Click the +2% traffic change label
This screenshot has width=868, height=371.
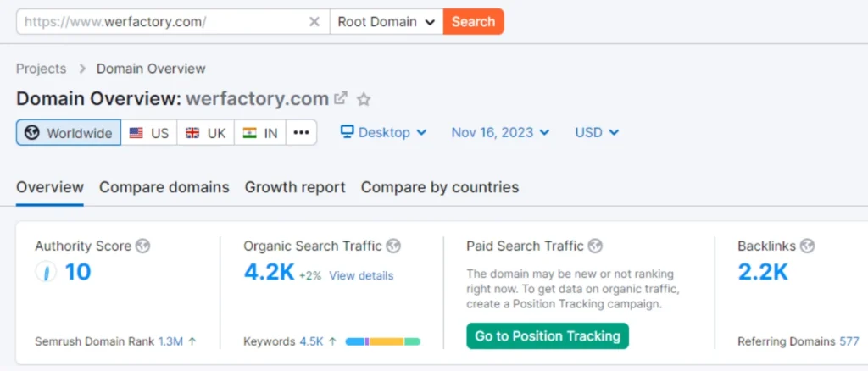pyautogui.click(x=310, y=276)
